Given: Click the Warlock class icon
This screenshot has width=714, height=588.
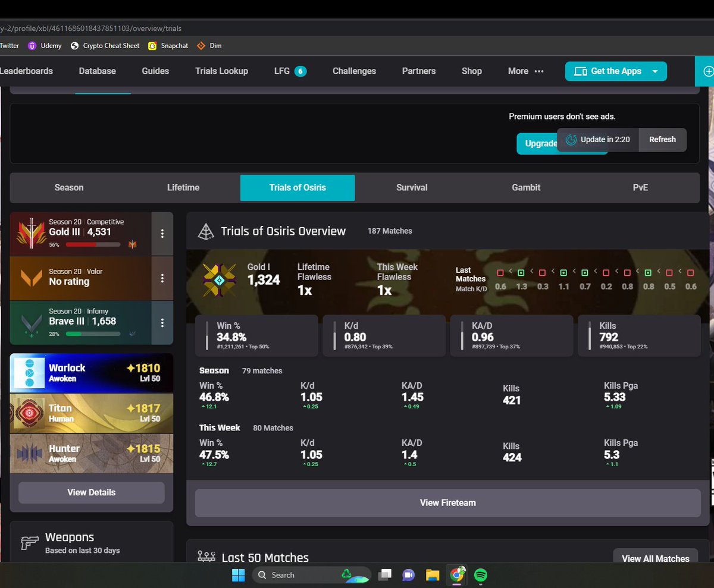Looking at the screenshot, I should [x=29, y=373].
